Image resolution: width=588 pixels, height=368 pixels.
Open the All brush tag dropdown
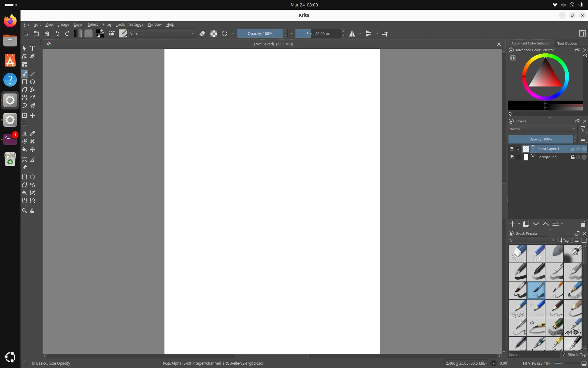coord(532,240)
